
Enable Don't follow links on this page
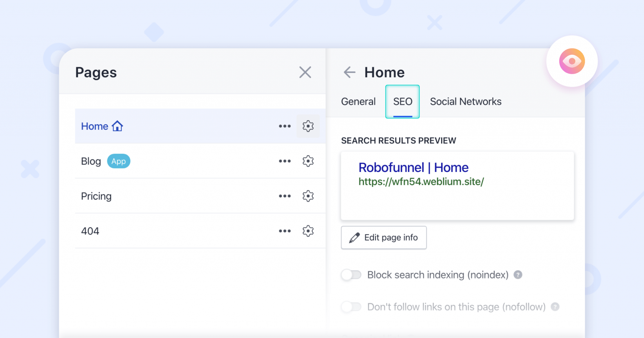(x=351, y=307)
